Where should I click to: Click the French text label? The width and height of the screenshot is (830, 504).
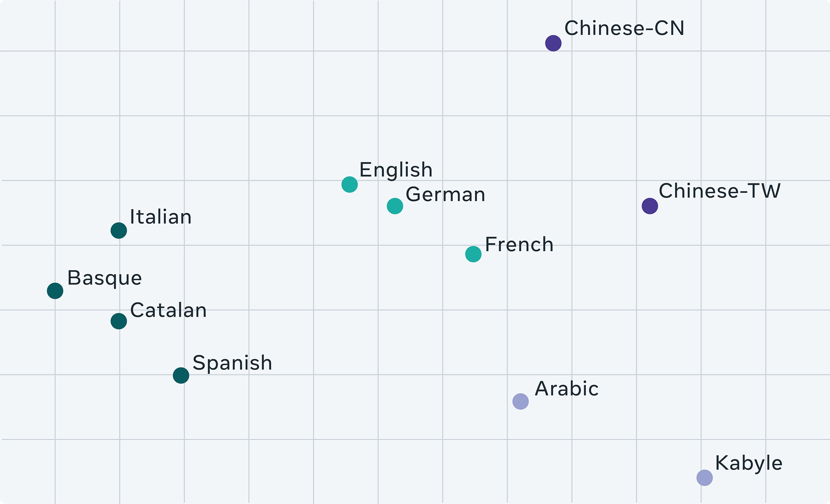click(519, 244)
